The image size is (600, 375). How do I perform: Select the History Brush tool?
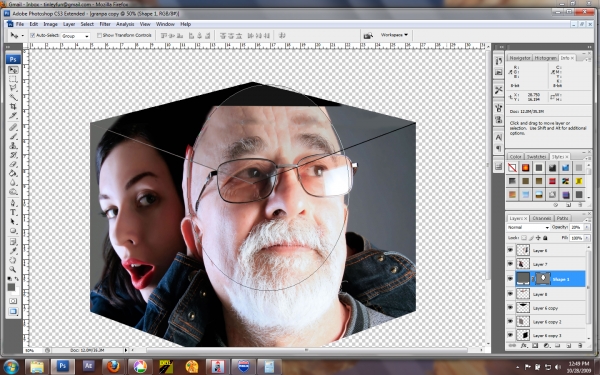pyautogui.click(x=13, y=155)
